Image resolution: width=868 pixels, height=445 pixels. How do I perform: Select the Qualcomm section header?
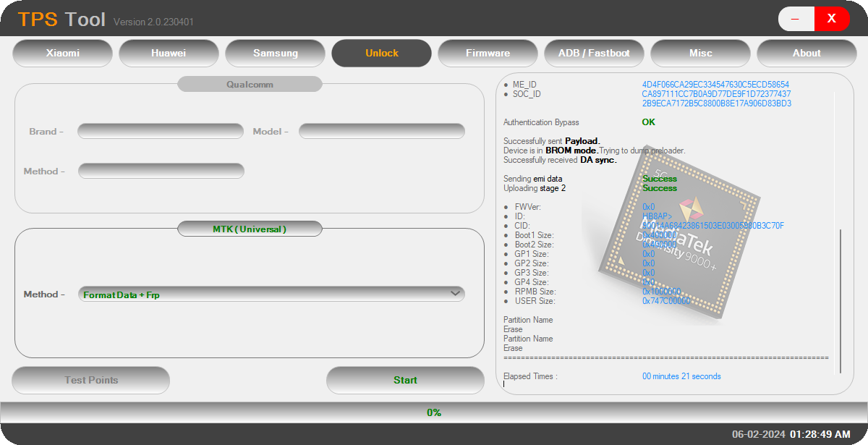coord(250,84)
